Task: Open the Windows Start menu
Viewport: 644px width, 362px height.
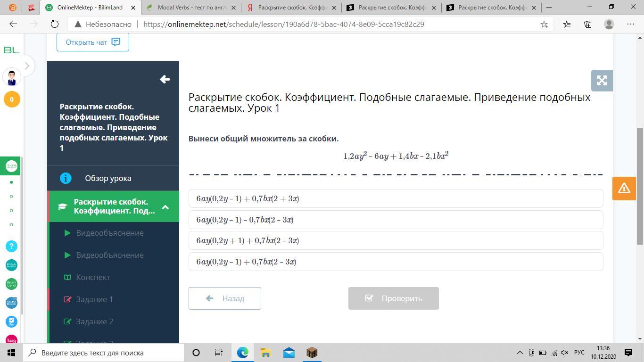Action: [11, 353]
